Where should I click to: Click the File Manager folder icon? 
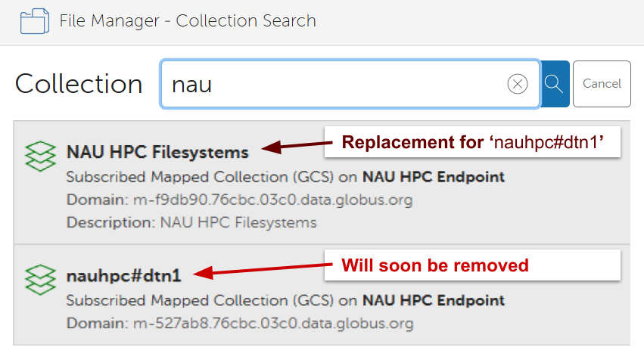(x=35, y=20)
